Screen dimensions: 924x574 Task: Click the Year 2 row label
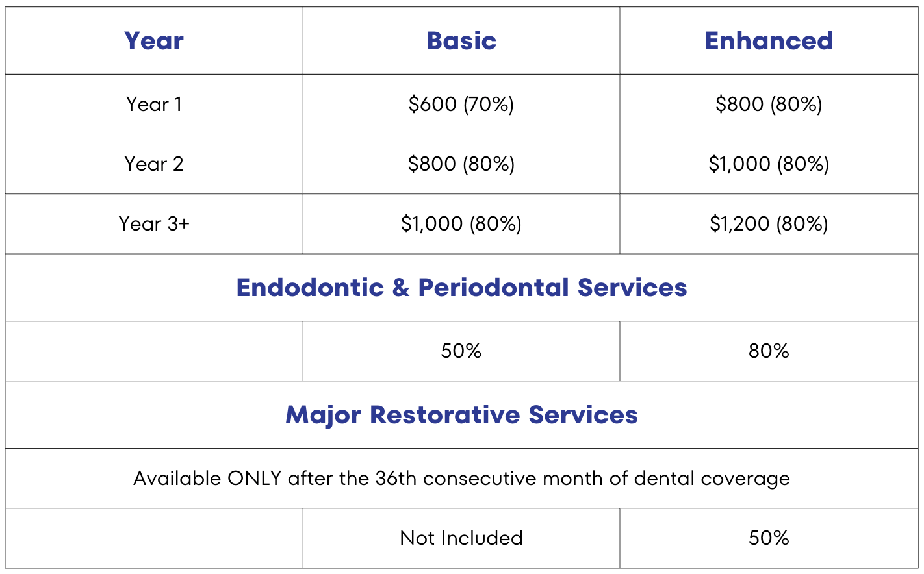154,164
